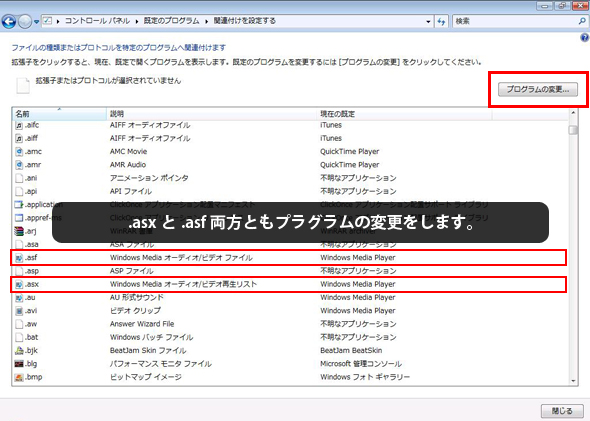The image size is (590, 421).
Task: Click the back navigation arrow button
Action: coord(9,21)
